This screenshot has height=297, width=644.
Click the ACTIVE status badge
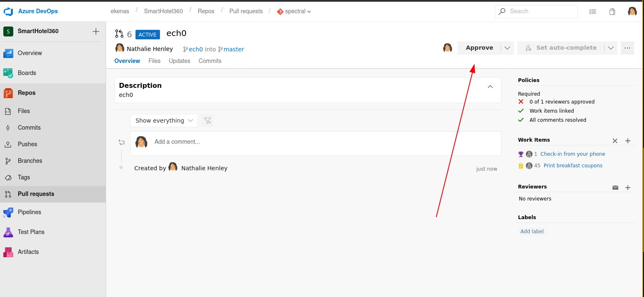[148, 34]
